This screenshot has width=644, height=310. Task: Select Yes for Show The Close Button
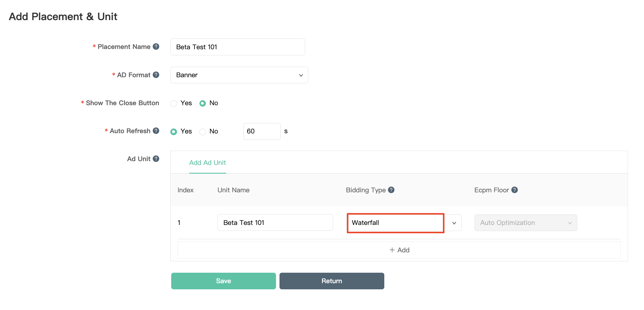[174, 103]
